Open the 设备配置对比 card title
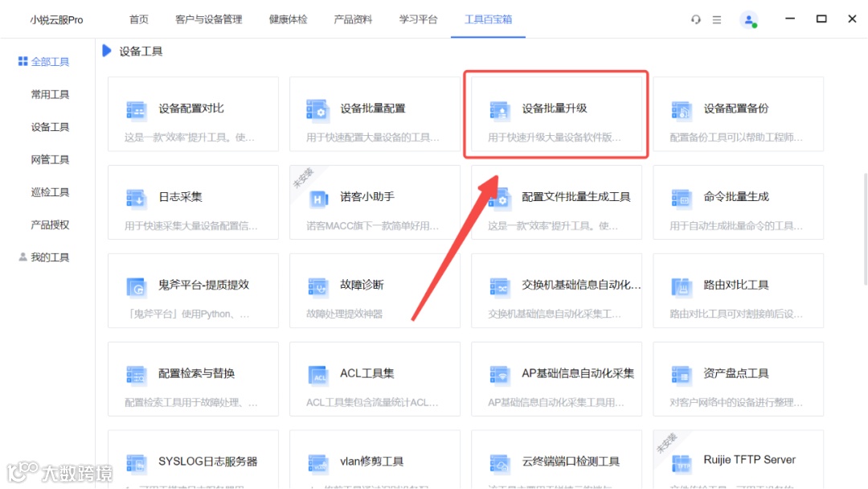Screen dimensions: 868x489 [191, 109]
